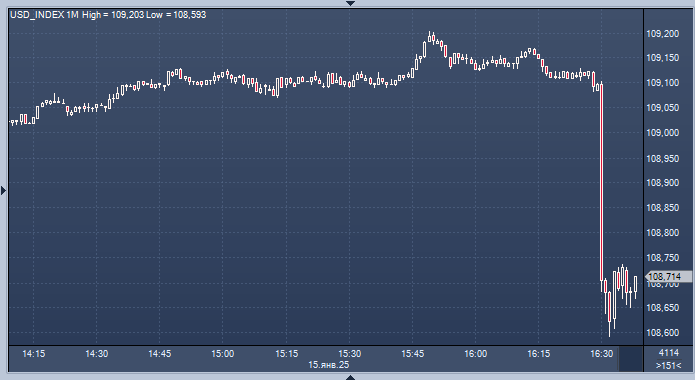Click the High = 109,203 readout
The image size is (695, 380).
[113, 15]
